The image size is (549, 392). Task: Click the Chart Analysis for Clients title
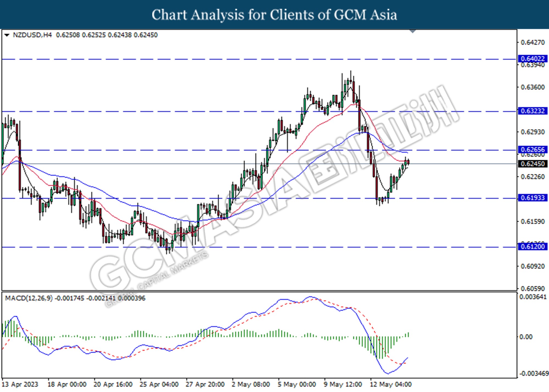[274, 15]
